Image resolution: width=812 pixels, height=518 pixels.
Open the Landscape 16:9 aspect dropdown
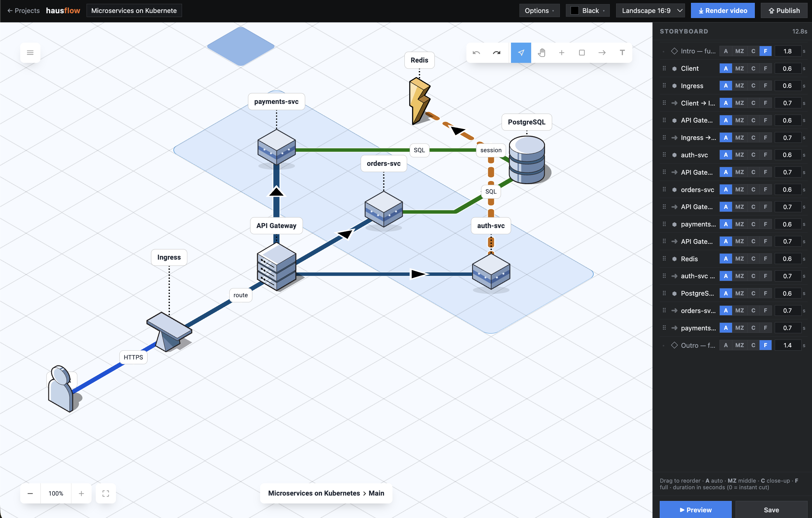(x=650, y=10)
